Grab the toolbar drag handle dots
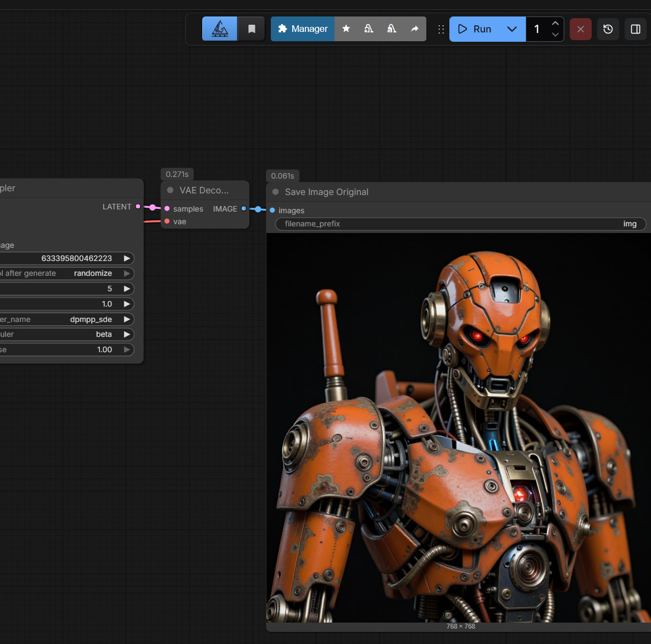The width and height of the screenshot is (651, 644). pyautogui.click(x=441, y=29)
